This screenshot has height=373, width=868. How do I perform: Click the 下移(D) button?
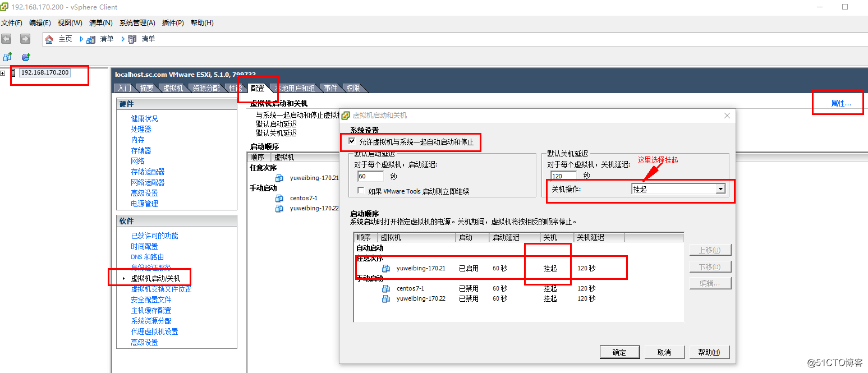click(710, 266)
